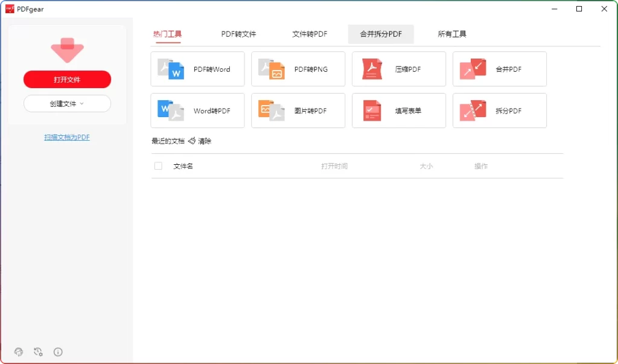
Task: Select the 合并PDF merge tool
Action: coord(499,69)
